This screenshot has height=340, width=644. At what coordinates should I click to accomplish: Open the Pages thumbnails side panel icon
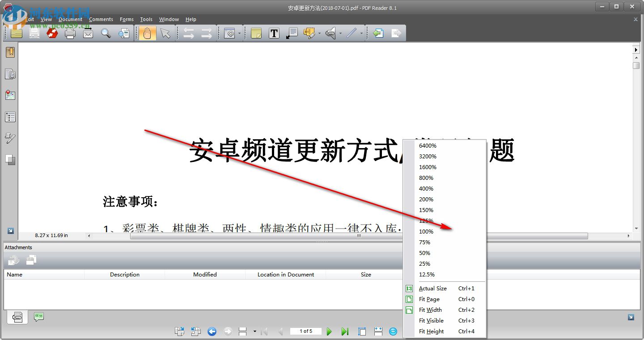(x=10, y=74)
